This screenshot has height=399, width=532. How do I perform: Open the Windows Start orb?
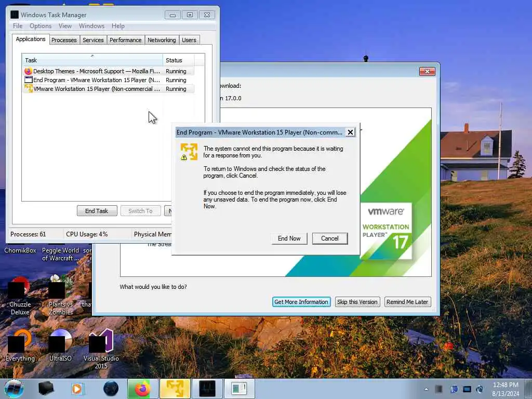(14, 389)
